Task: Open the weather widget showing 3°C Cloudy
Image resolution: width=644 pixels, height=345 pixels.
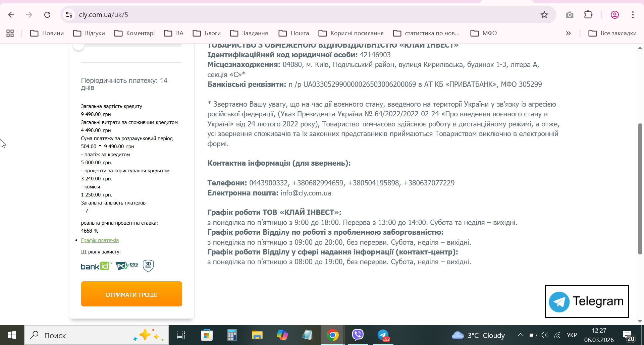Action: [x=478, y=335]
